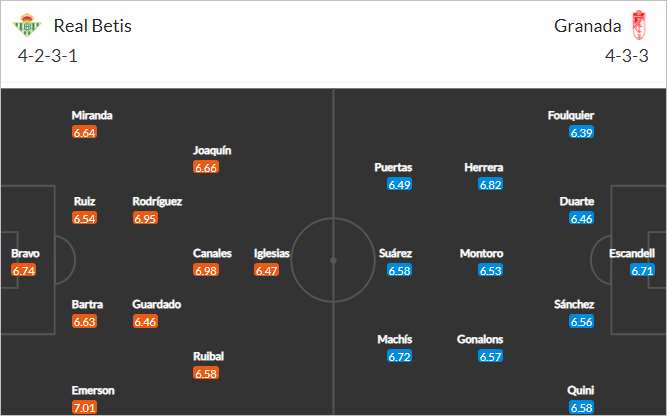Open player Montoro
The width and height of the screenshot is (667, 416).
[481, 254]
